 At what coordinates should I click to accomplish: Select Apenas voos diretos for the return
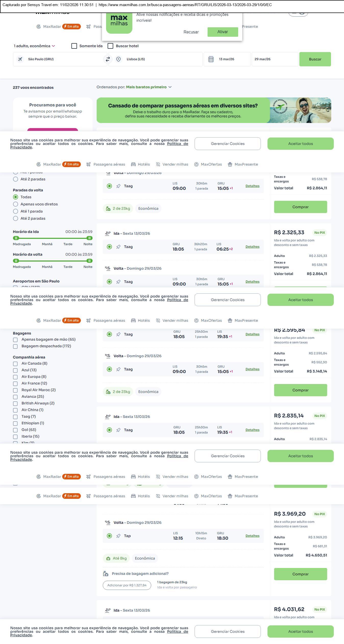point(16,204)
